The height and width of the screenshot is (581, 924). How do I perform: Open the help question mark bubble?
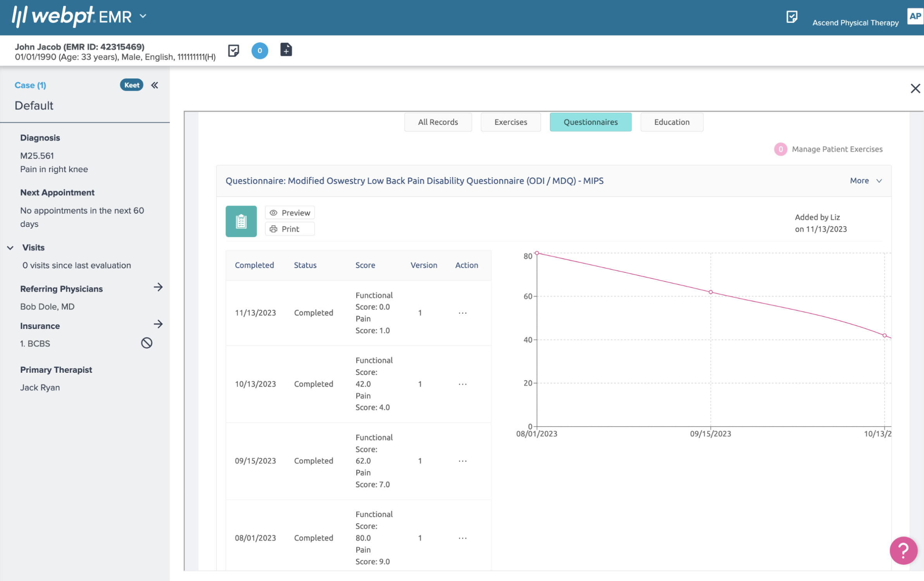coord(903,550)
